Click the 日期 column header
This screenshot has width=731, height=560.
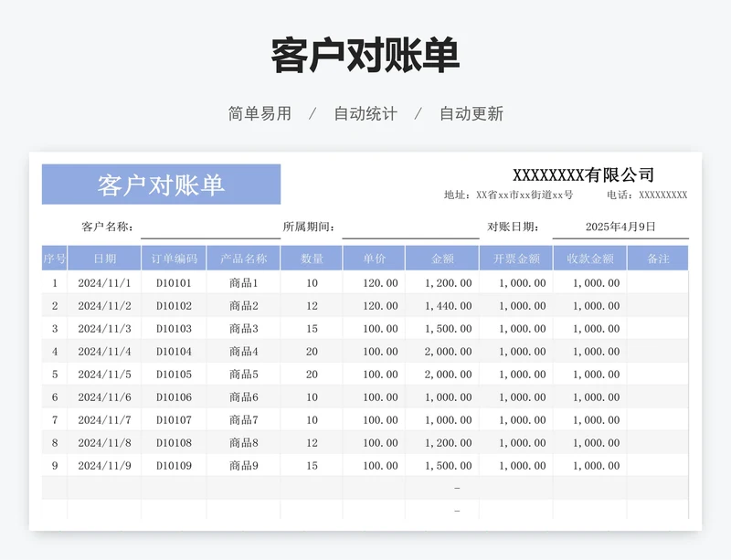click(x=104, y=259)
